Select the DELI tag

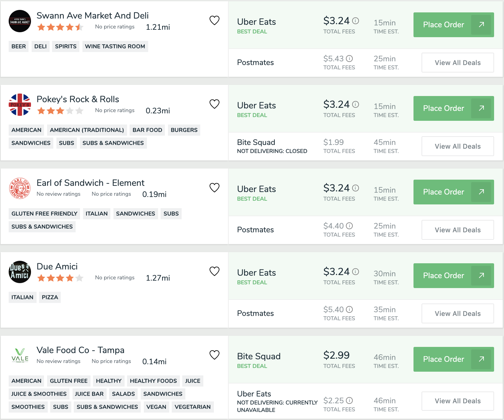(41, 46)
